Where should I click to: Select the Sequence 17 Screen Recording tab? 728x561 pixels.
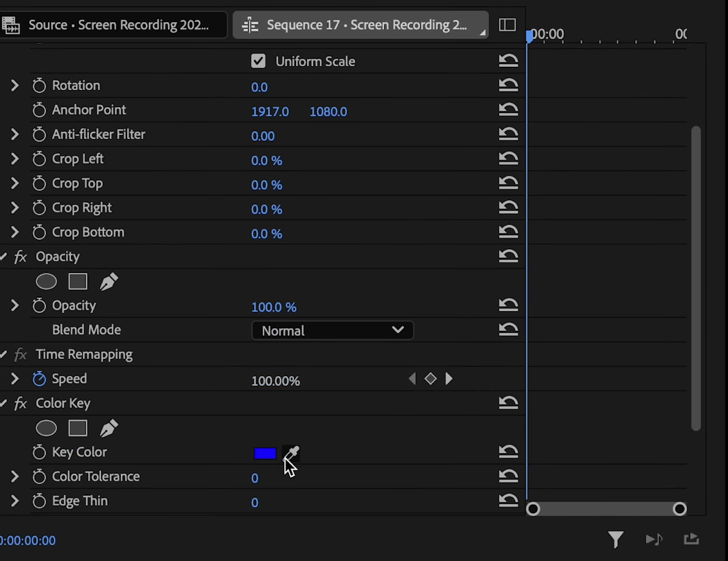click(x=360, y=24)
